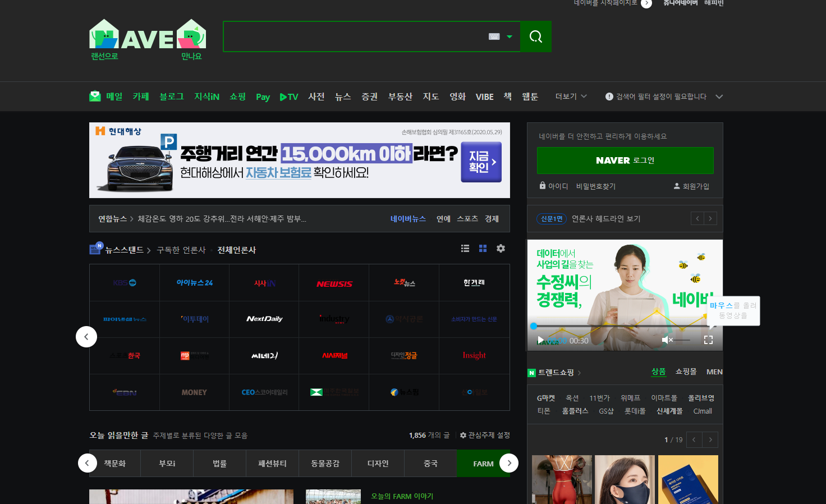Click the arrow beside 네이버를 시작페이지로
The image size is (826, 504).
(646, 3)
